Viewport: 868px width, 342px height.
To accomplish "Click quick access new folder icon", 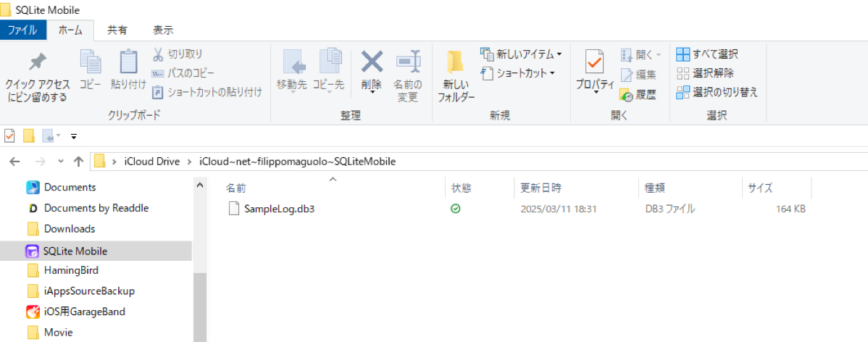I will [x=29, y=135].
